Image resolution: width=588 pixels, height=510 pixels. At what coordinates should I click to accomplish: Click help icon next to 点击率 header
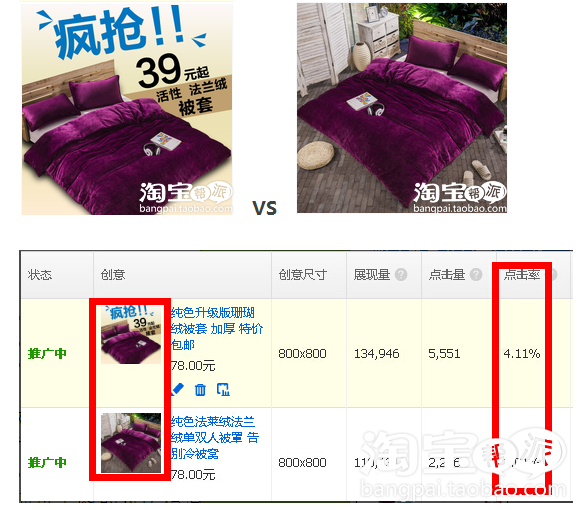click(554, 274)
